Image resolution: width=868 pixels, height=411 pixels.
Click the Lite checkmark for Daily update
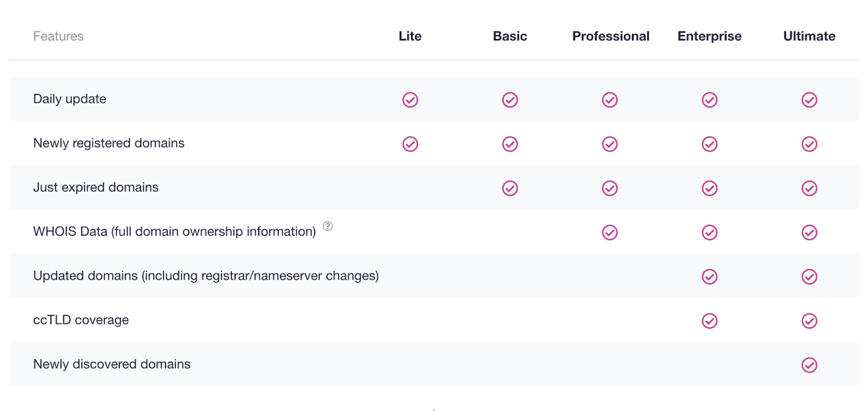pos(410,100)
